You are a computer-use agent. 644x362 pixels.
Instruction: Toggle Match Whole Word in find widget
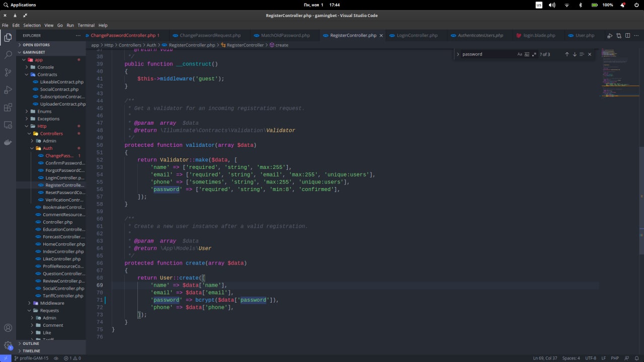527,54
